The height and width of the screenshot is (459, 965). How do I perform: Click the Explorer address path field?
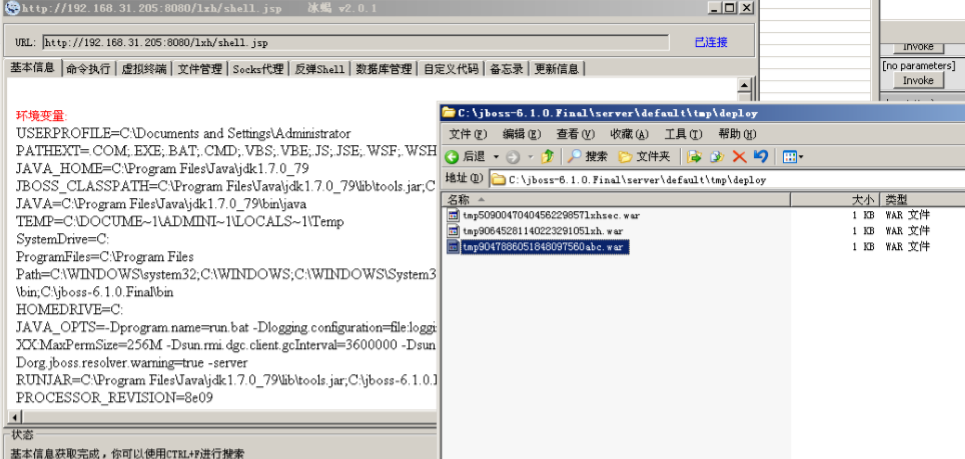tap(727, 180)
